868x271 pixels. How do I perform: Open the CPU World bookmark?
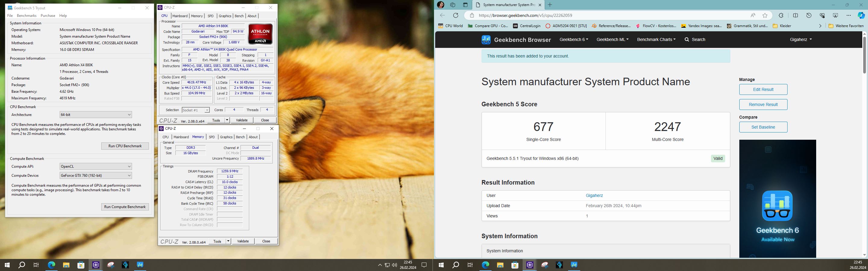point(450,26)
